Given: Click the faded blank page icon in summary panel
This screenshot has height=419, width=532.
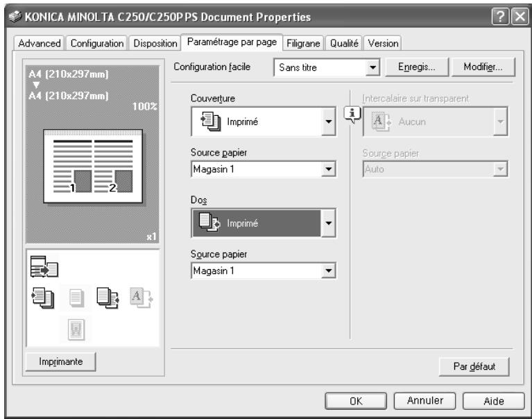Looking at the screenshot, I should tap(76, 298).
